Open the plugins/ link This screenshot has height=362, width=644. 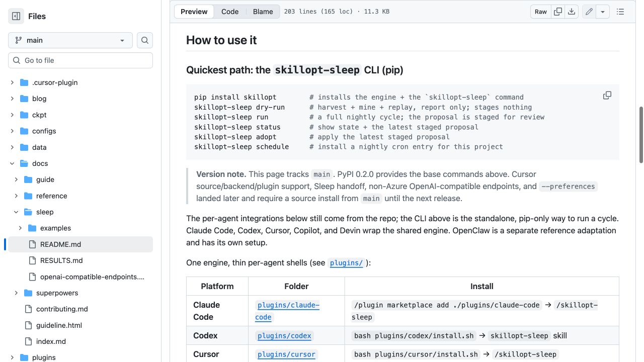tap(346, 263)
